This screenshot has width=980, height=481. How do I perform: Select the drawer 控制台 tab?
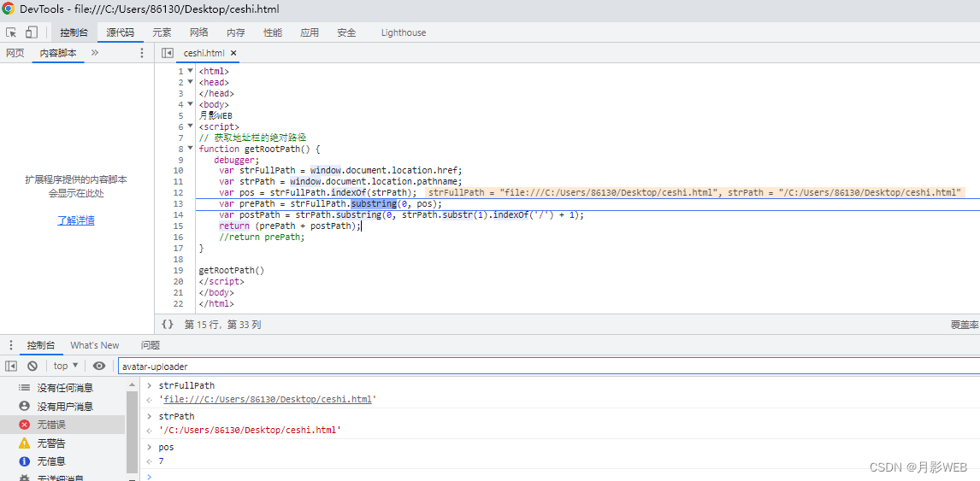point(41,345)
